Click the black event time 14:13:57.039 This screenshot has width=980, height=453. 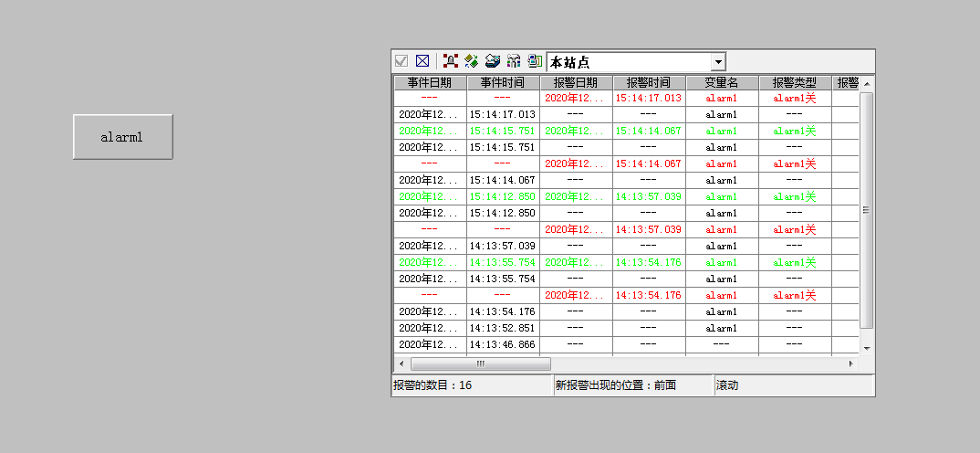[x=503, y=246]
